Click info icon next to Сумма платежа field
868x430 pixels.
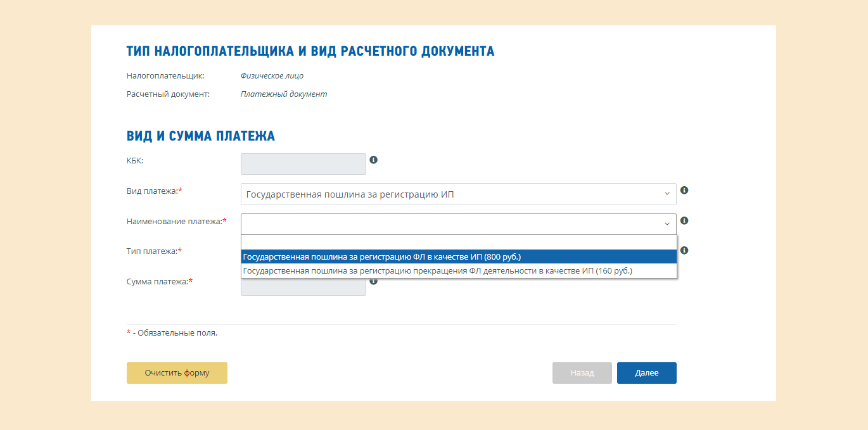pos(374,281)
